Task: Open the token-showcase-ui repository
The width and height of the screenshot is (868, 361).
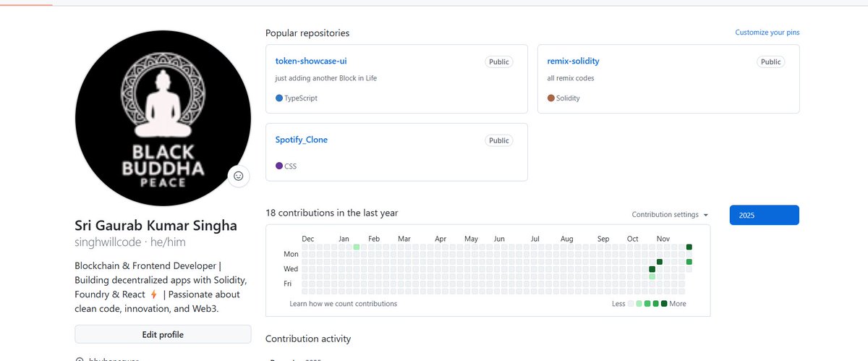Action: pos(311,61)
